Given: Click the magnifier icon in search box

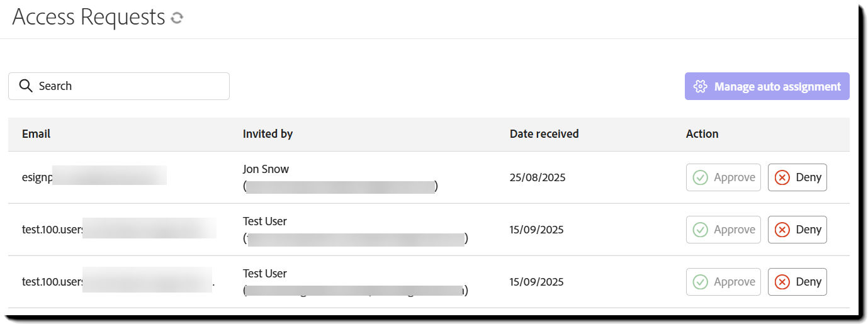Looking at the screenshot, I should 26,86.
